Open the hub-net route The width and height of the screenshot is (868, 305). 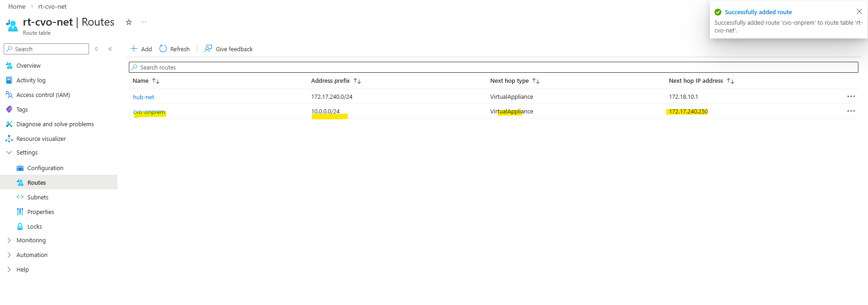(x=143, y=97)
